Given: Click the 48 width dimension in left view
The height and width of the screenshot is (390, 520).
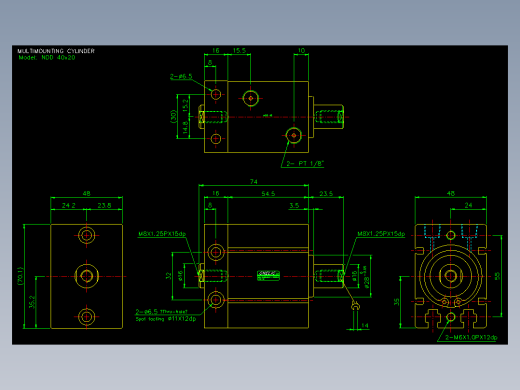Looking at the screenshot, I should click(86, 193).
